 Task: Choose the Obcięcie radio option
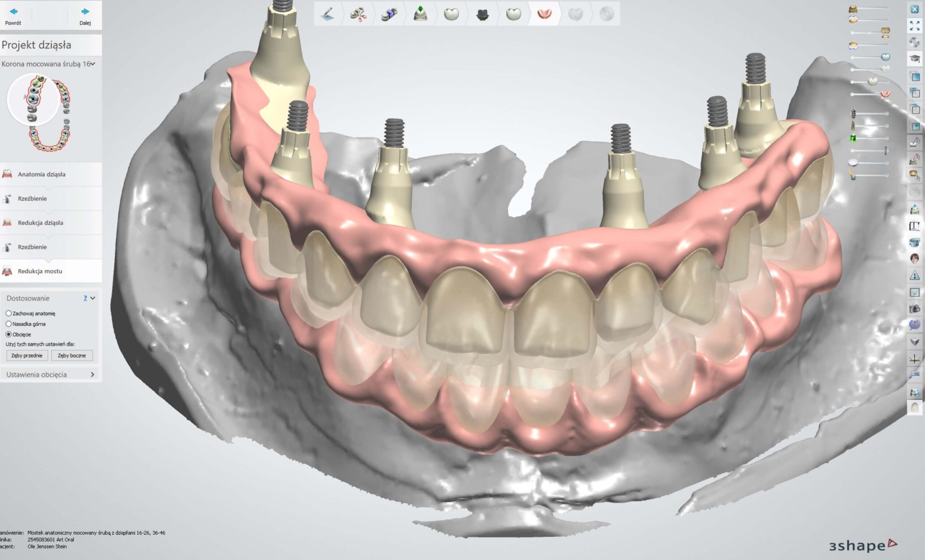point(9,334)
